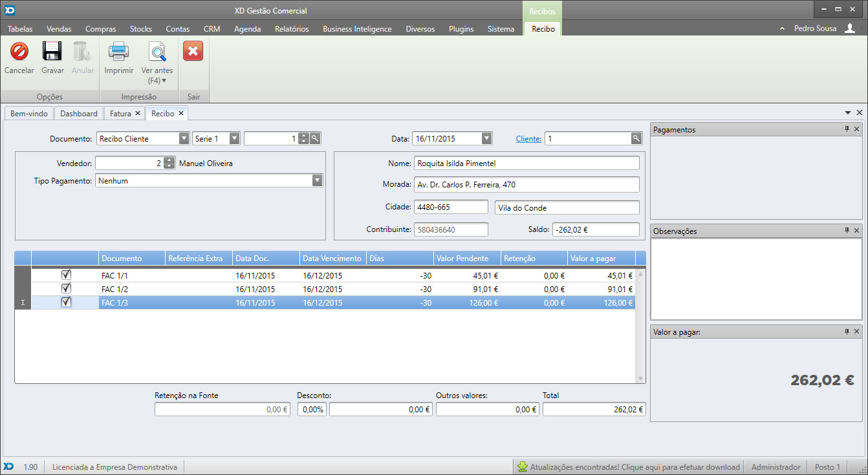
Task: Pin the Pagamentos panel
Action: (847, 129)
